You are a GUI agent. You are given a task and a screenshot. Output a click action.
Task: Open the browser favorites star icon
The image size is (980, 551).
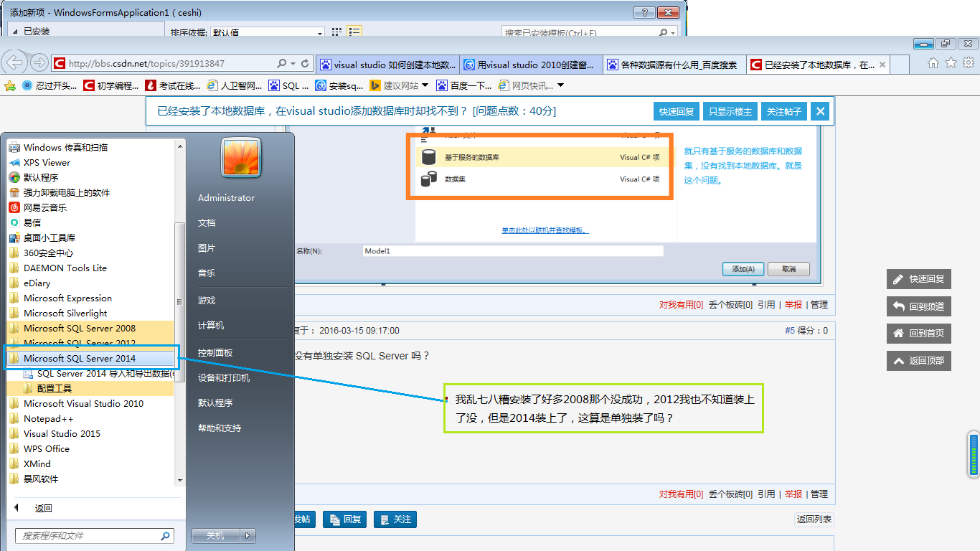951,63
